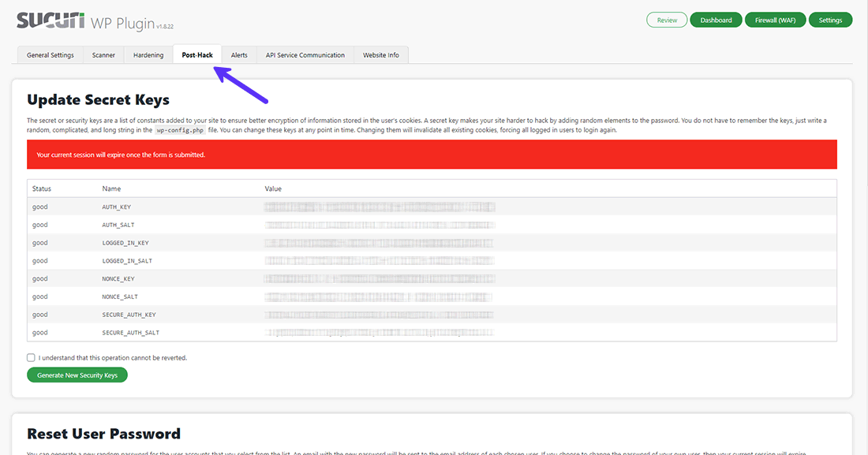Switch to the Post-Hack tab
Viewport: 868px width, 455px height.
197,55
